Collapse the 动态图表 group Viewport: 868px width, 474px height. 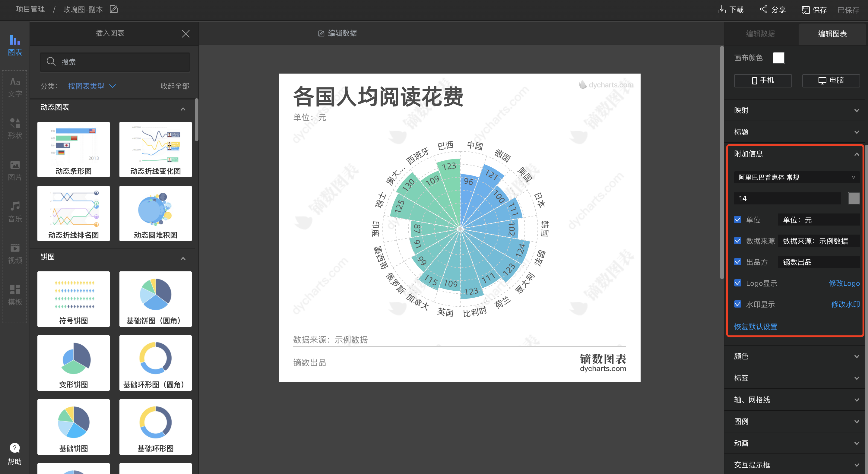click(x=183, y=109)
